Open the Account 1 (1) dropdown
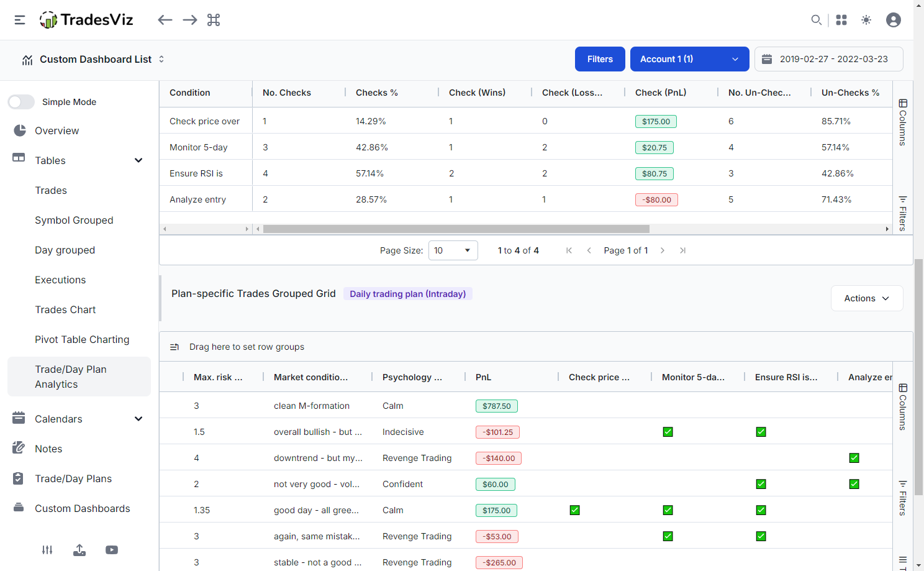This screenshot has width=924, height=571. (689, 59)
